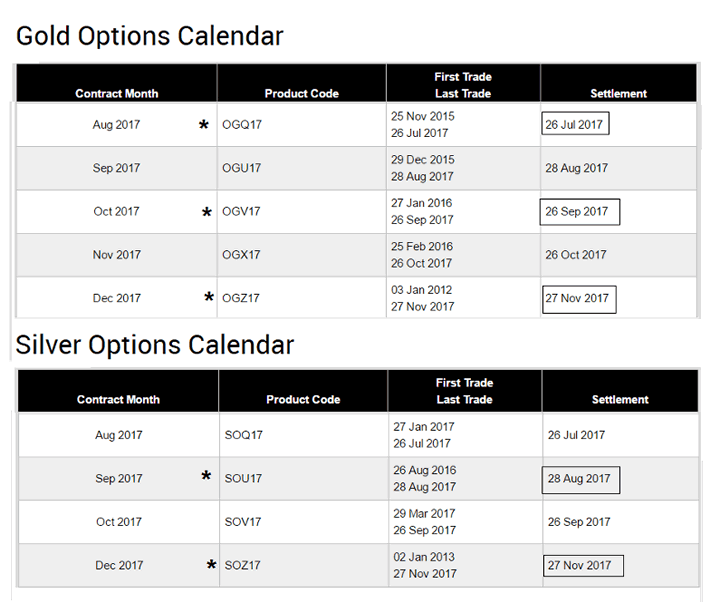Click boxed 28 Aug 2017 settlement for SOU17

pos(579,479)
